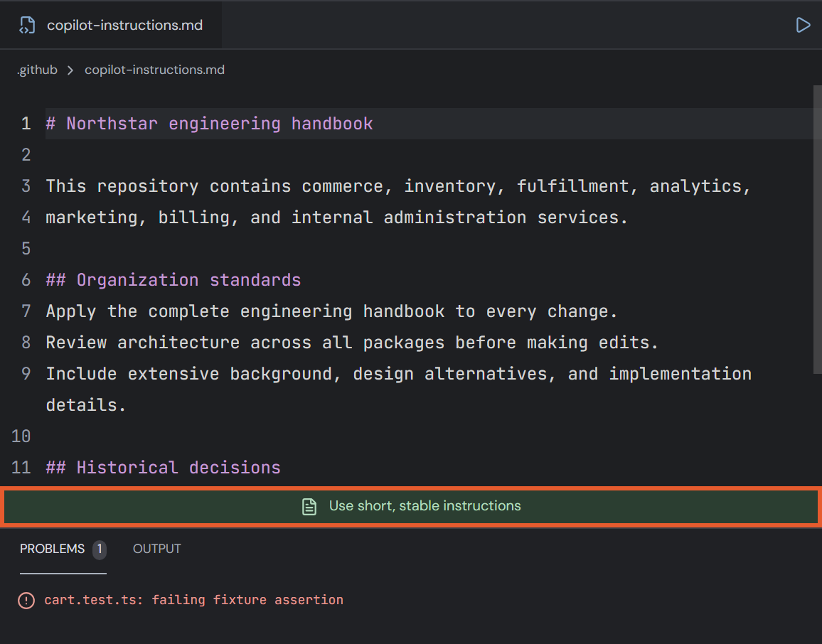Screen dimensions: 822x644
Task: Click line 'Review architecture across all packages before making edits.'
Action: (x=352, y=343)
